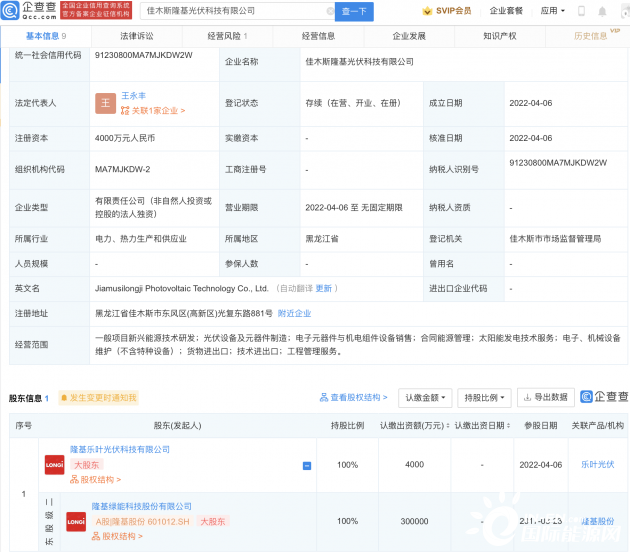Screen dimensions: 630x552
Task: Open 查看股权结构 equity structure link
Action: point(354,397)
